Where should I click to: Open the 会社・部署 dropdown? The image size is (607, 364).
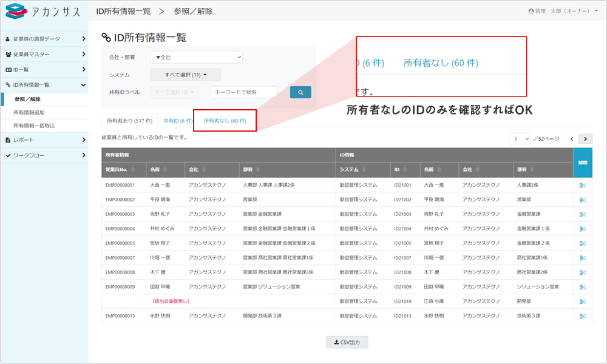(196, 57)
